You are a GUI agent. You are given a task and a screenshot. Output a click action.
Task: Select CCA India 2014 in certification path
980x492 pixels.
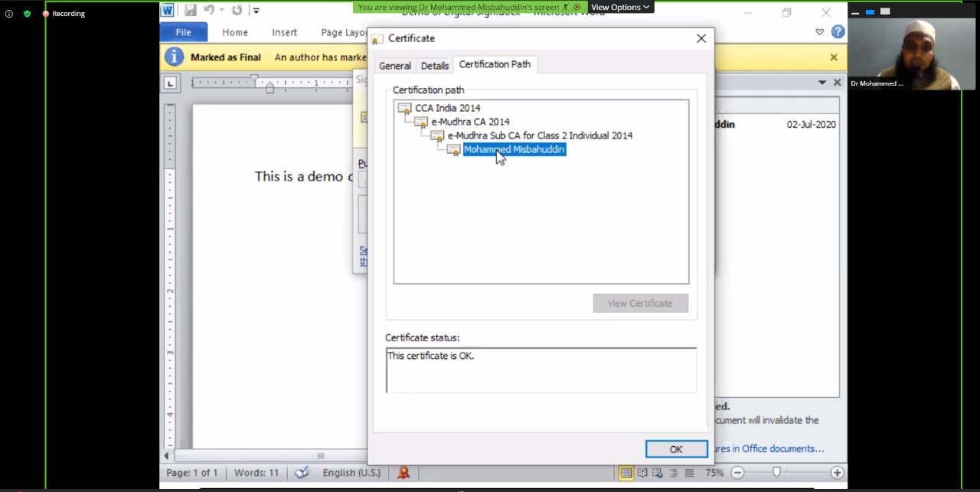click(447, 108)
